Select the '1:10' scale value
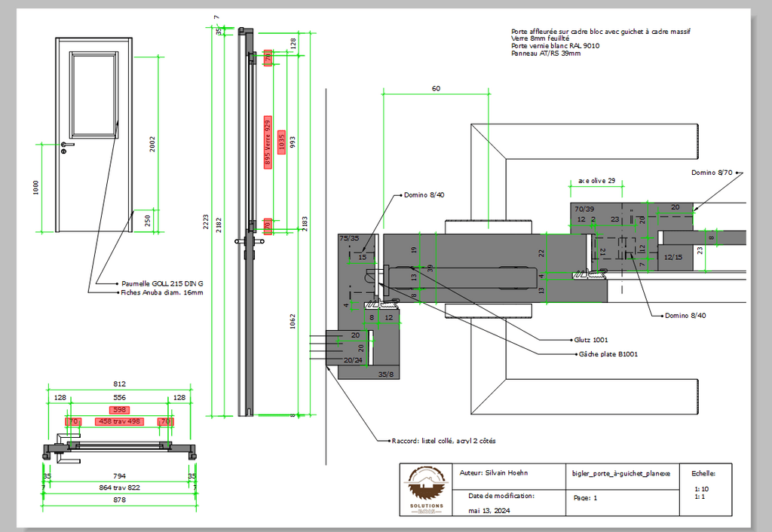 (702, 489)
